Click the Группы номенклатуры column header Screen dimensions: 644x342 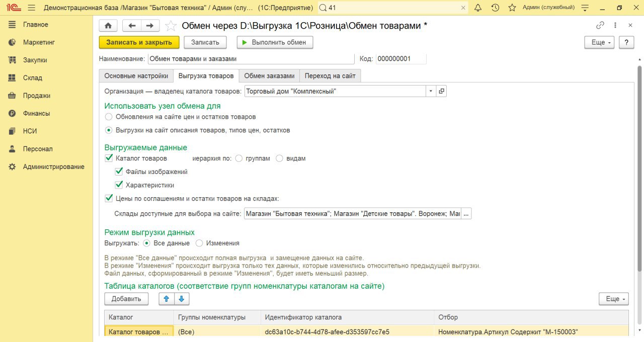217,317
